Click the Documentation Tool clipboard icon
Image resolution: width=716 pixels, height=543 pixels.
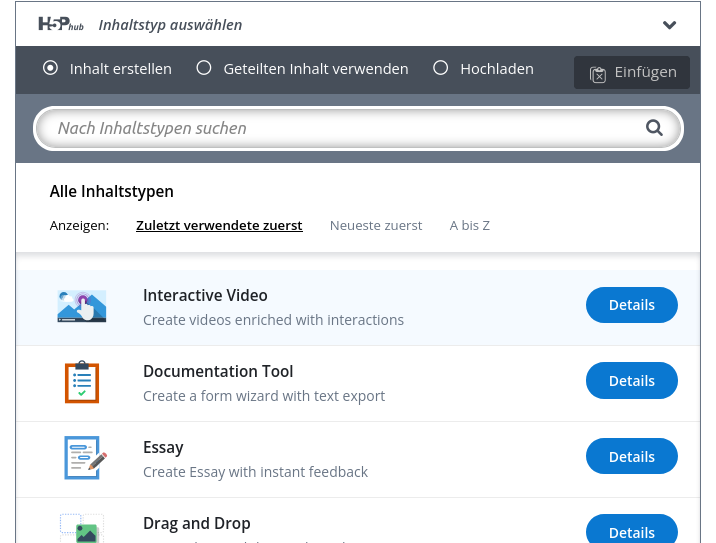tap(82, 382)
